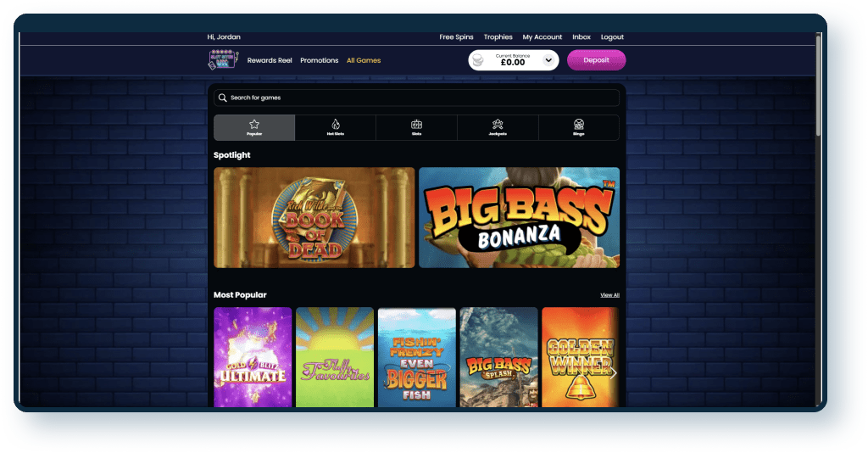This screenshot has height=453, width=868.
Task: Go to My Account
Action: click(x=542, y=37)
